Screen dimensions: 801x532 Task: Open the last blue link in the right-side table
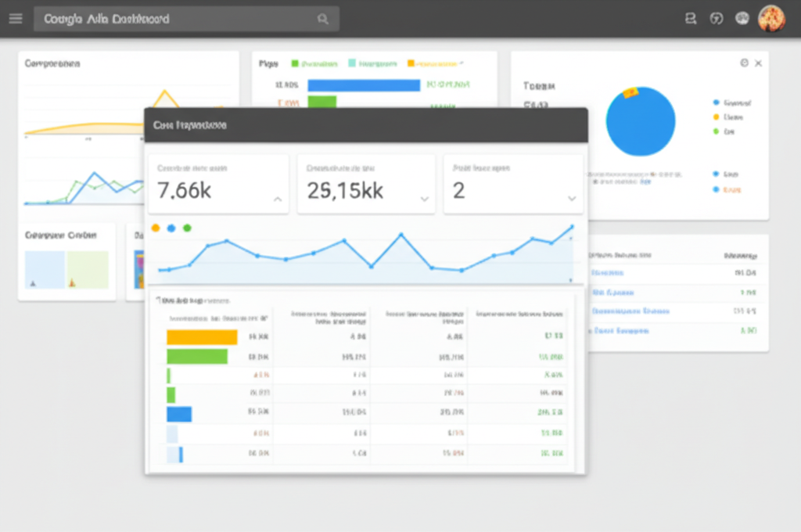pos(620,331)
